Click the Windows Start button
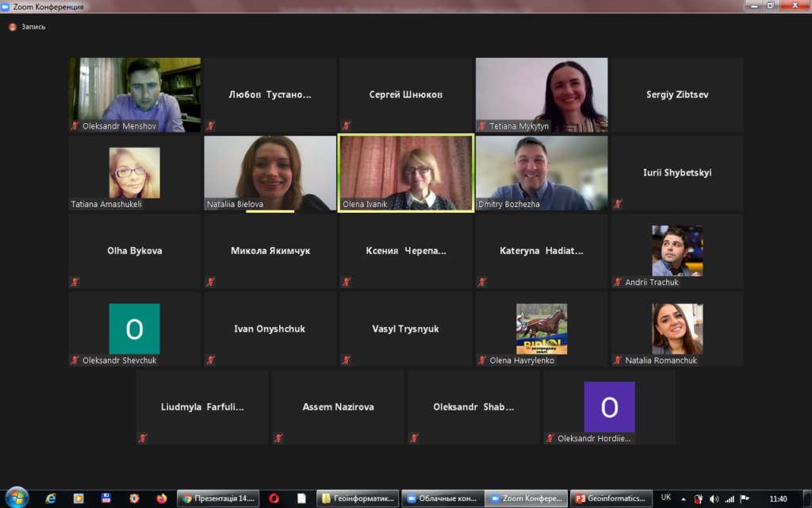 pos(17,498)
